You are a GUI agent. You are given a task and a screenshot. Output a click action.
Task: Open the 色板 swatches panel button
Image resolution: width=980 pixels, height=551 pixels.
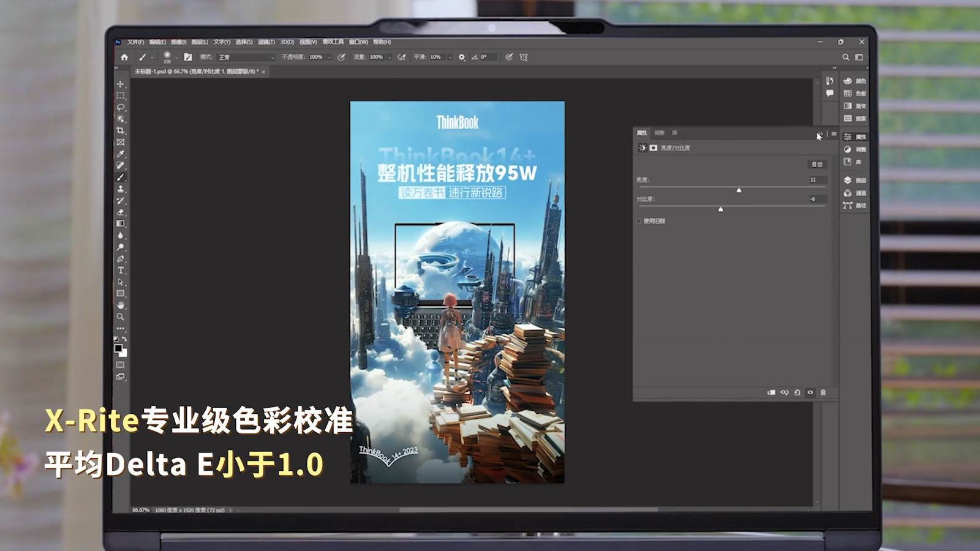[854, 94]
